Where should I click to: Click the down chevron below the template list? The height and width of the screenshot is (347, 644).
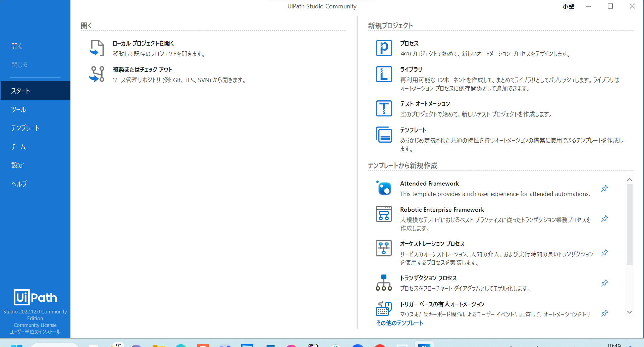(630, 312)
